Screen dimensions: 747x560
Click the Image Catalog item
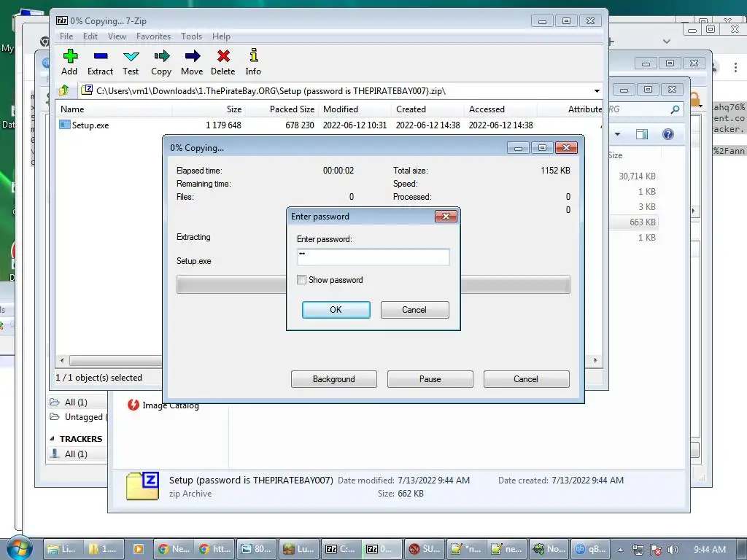163,405
